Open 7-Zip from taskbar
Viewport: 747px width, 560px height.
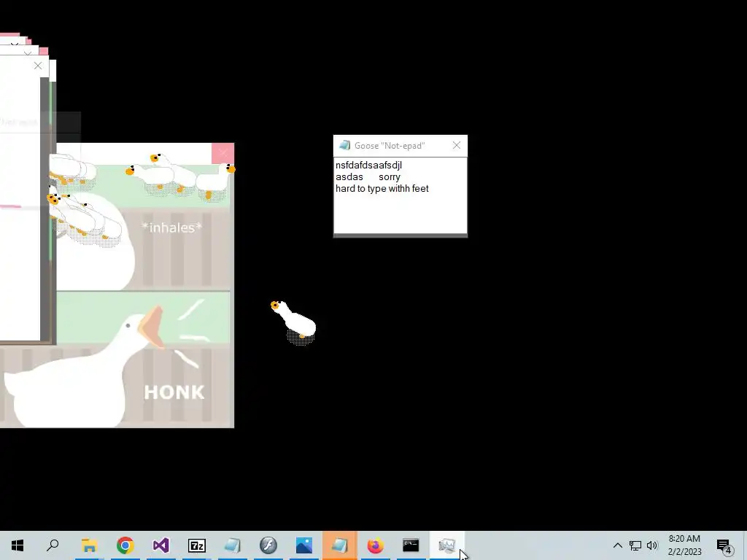pyautogui.click(x=197, y=545)
